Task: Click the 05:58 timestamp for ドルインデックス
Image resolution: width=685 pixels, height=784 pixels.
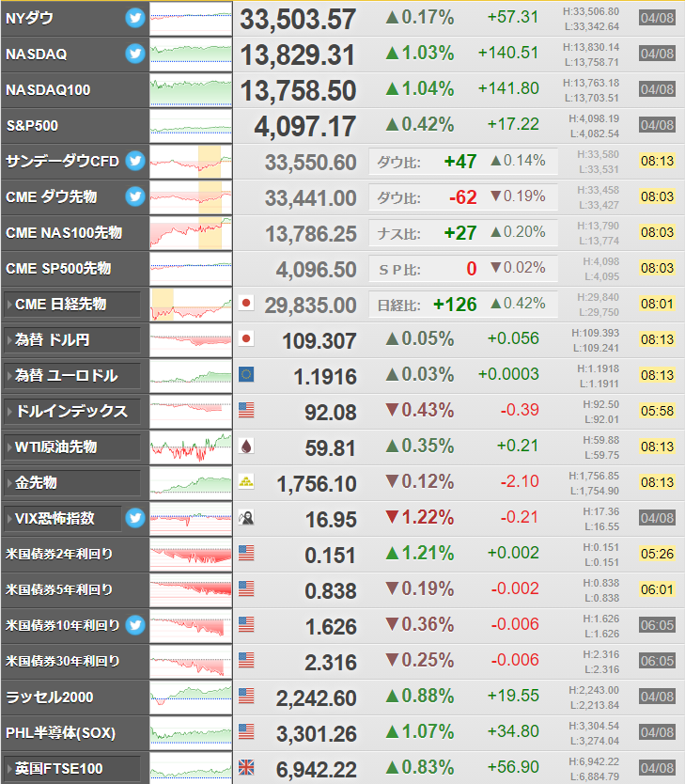Action: coord(657,411)
